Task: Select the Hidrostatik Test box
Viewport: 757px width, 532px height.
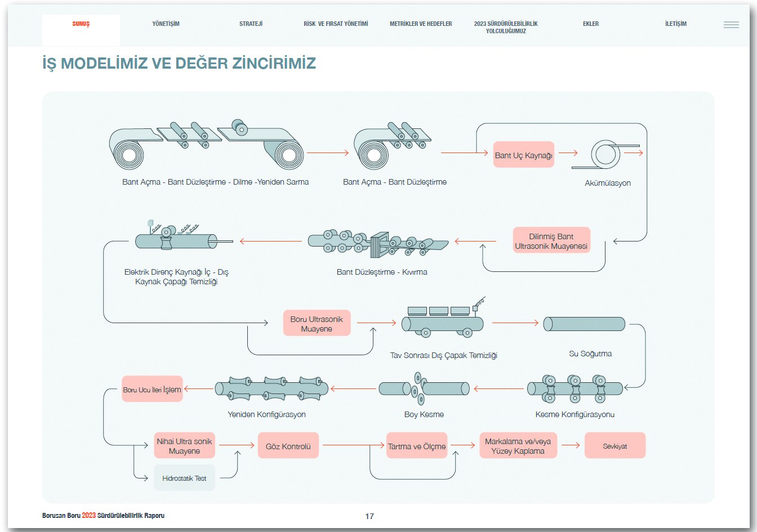Action: (x=184, y=478)
